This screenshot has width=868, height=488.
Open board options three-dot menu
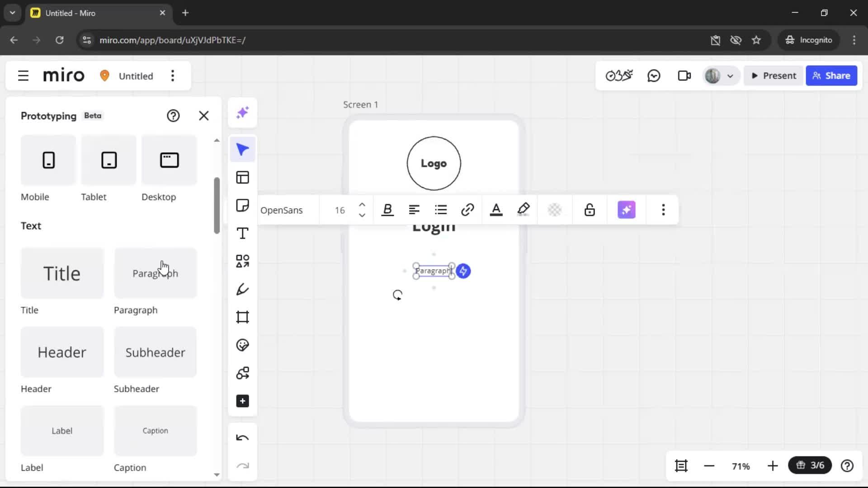coord(173,76)
